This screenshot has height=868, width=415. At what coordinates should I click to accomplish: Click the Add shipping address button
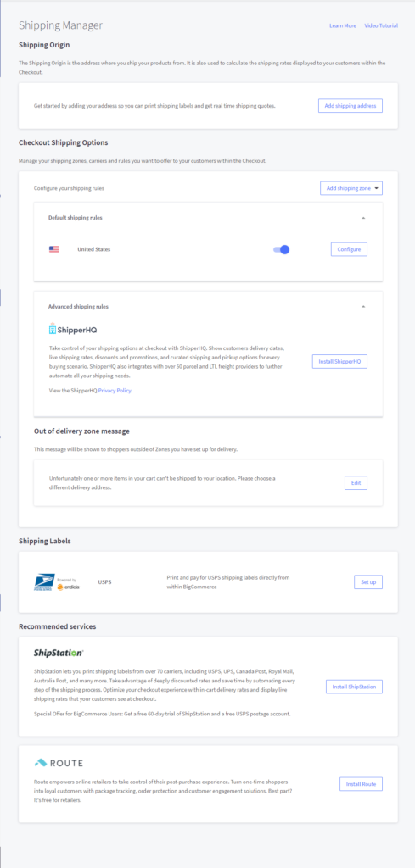click(x=351, y=106)
